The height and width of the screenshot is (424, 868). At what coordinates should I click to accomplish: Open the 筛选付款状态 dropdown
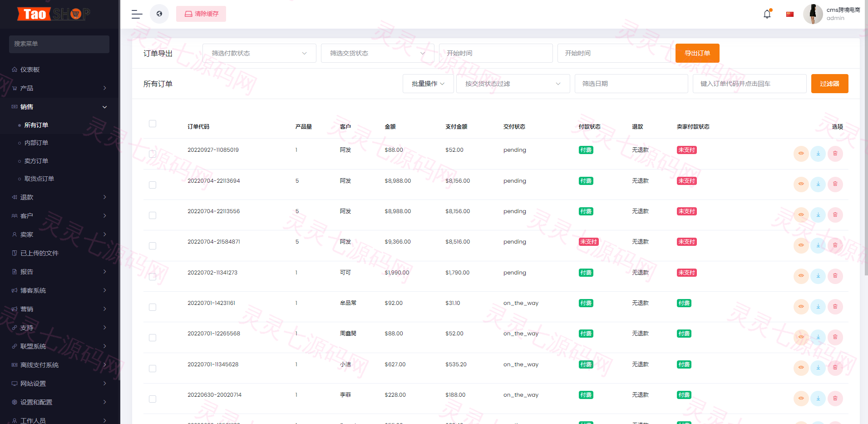[x=259, y=53]
